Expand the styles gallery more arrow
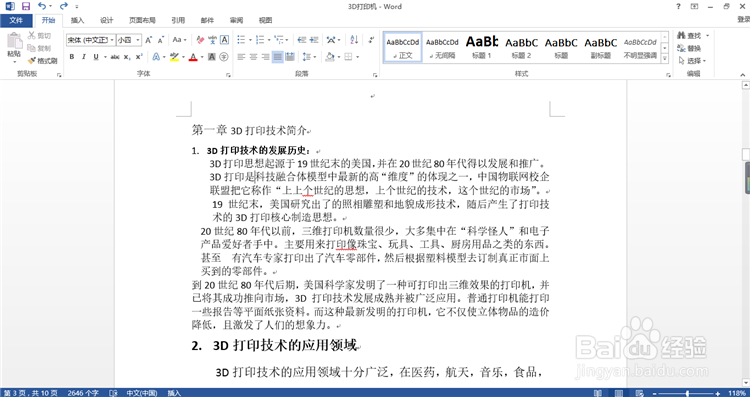Viewport: 750px width, 397px height. coord(665,58)
